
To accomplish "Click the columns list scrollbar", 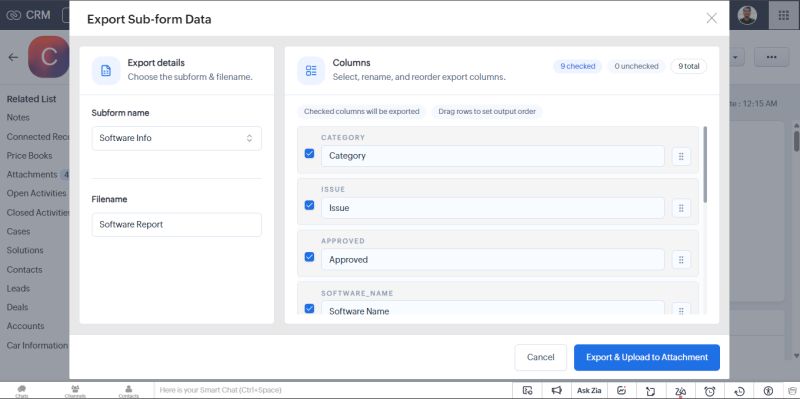I will point(705,164).
